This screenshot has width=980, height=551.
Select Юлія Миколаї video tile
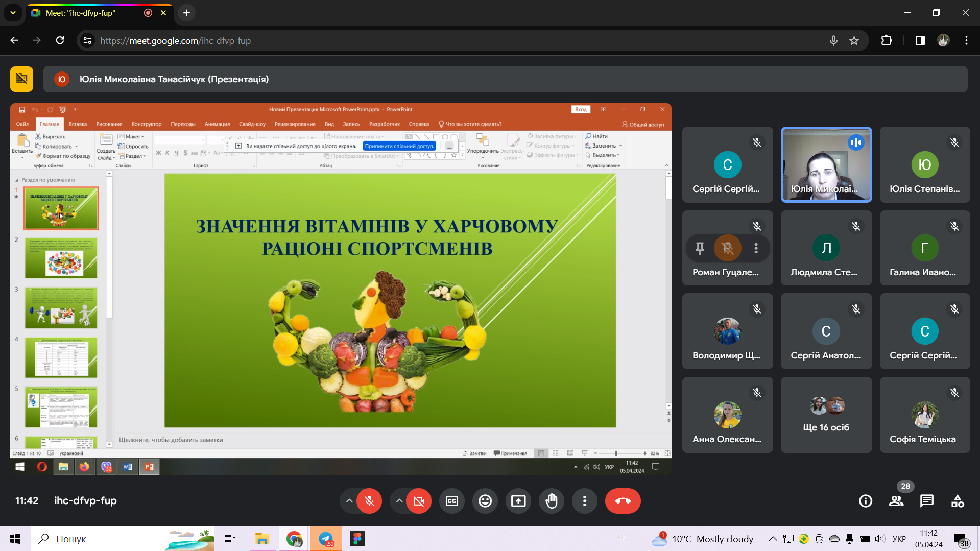(x=826, y=164)
